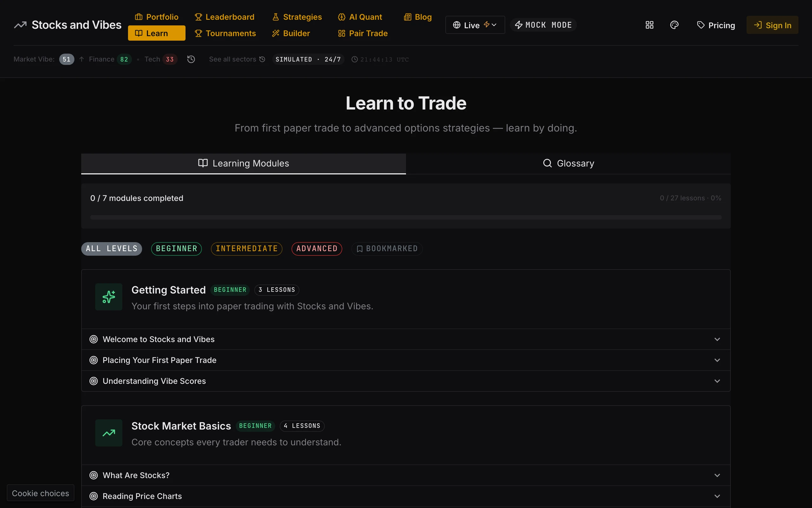Click target icon beside Reading Price Charts
812x508 pixels.
94,496
